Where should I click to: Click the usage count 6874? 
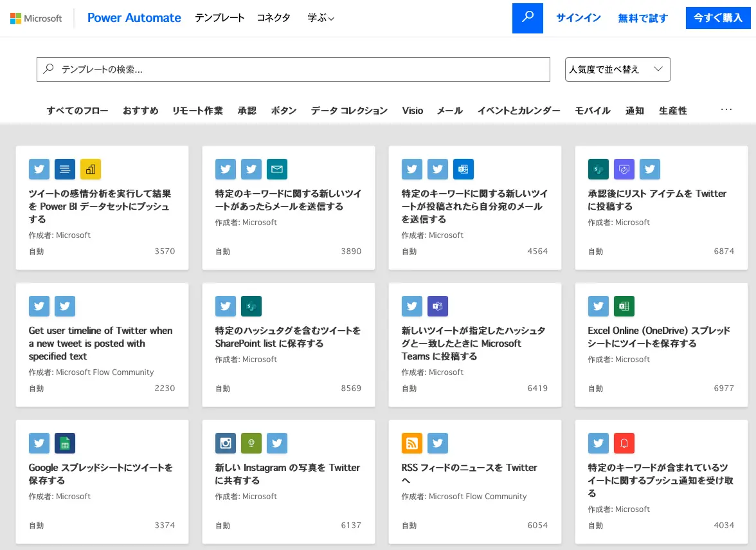tap(724, 252)
